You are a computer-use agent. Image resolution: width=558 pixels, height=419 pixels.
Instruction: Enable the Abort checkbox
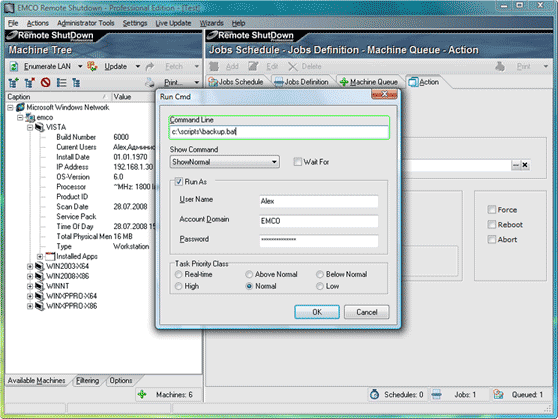pyautogui.click(x=491, y=240)
